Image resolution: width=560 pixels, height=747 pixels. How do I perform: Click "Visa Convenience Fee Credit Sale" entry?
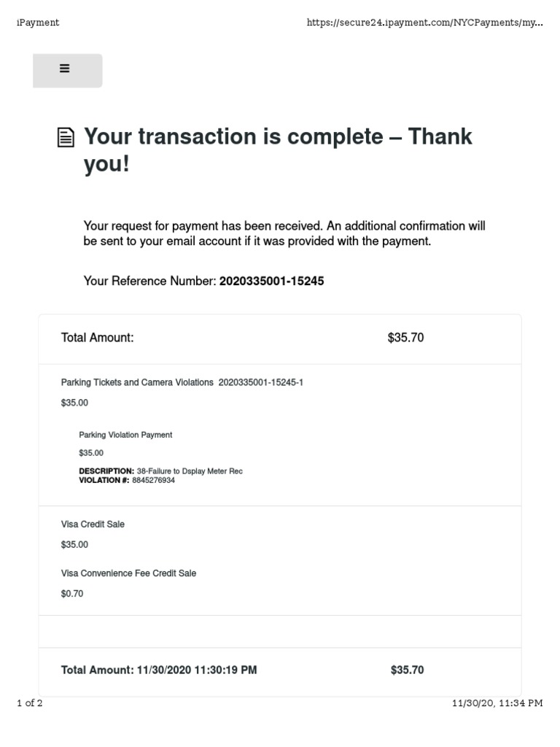click(128, 573)
